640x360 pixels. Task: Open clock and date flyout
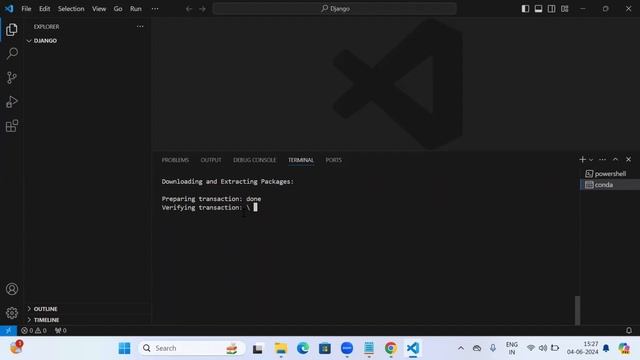pyautogui.click(x=582, y=348)
